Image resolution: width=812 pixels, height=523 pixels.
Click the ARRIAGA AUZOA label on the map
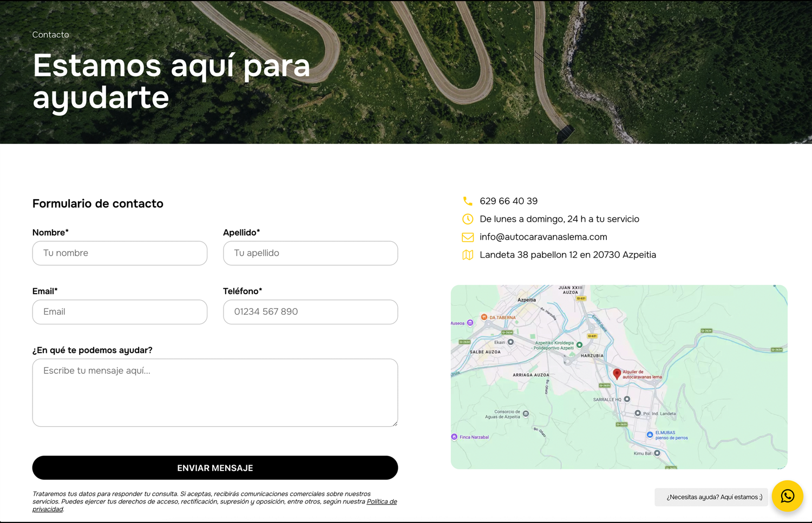[x=531, y=375]
